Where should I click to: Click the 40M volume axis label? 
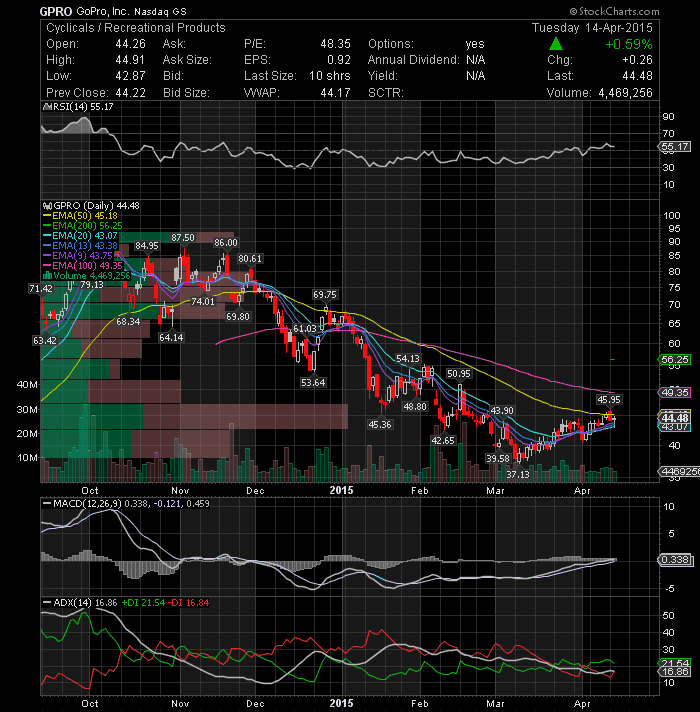[x=27, y=385]
